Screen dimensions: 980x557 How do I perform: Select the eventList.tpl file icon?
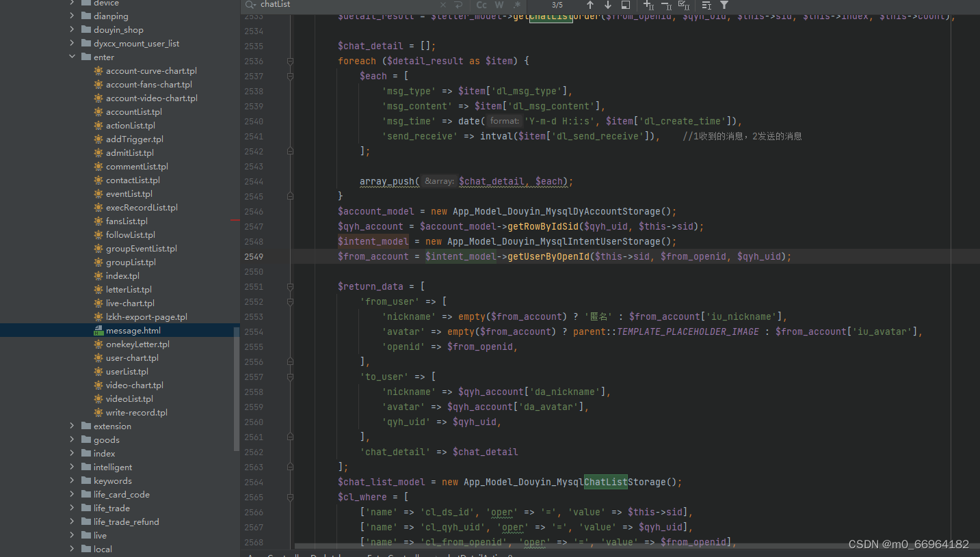pos(99,194)
